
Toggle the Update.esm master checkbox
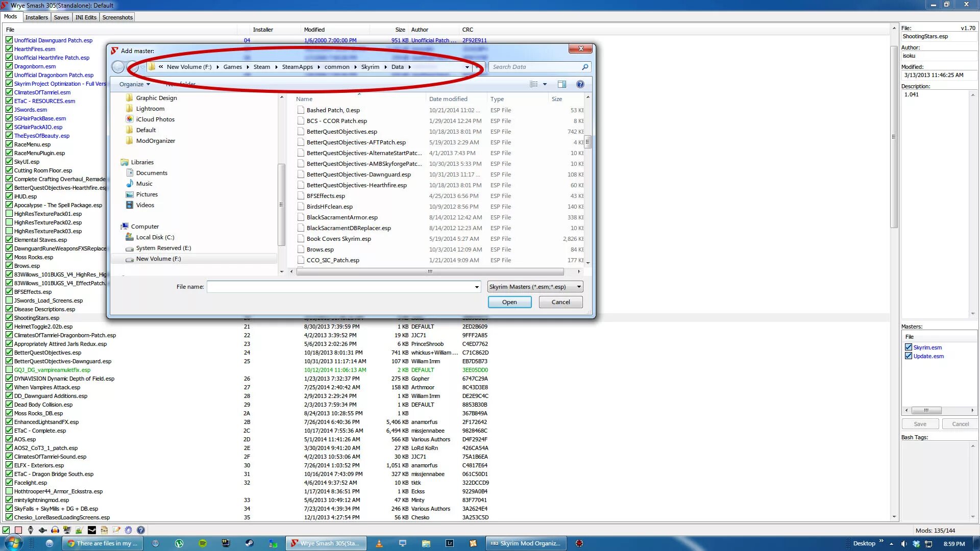[909, 356]
